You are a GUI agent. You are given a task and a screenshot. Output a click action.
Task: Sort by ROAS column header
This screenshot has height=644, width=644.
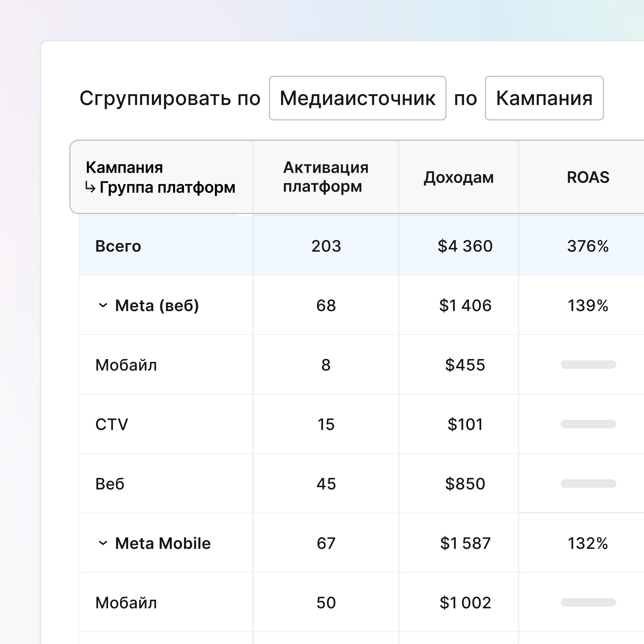588,177
